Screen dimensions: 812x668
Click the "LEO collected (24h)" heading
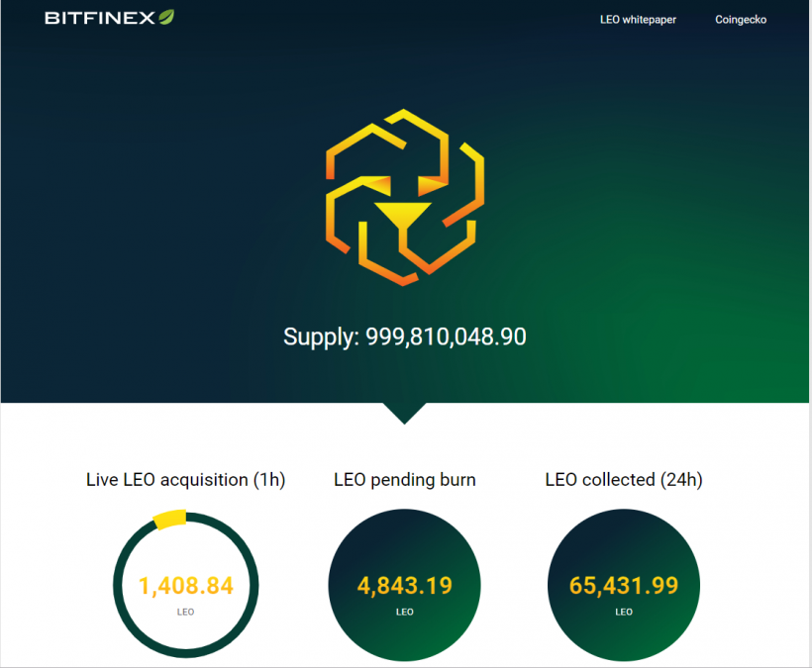tap(624, 480)
